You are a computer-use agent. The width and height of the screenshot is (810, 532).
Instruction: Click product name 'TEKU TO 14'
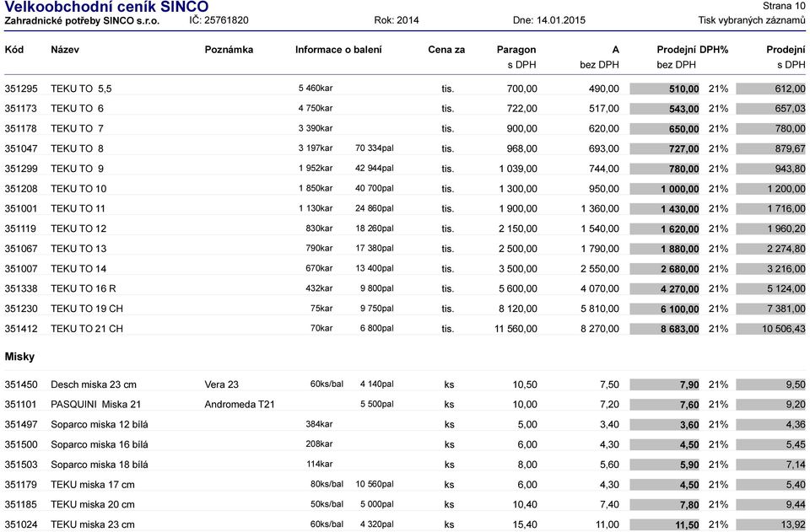click(78, 269)
